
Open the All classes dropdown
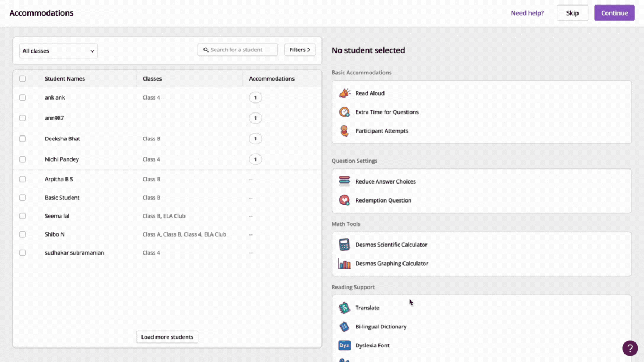58,51
